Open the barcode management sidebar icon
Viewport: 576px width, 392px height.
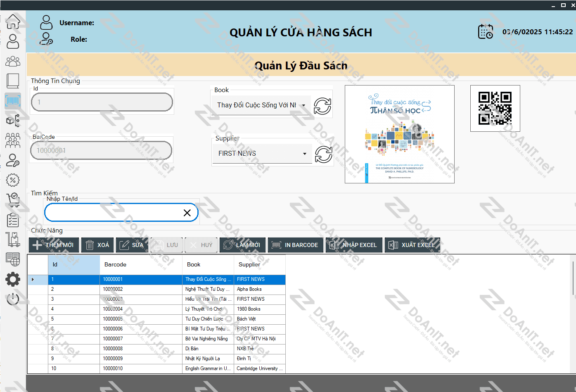[13, 101]
